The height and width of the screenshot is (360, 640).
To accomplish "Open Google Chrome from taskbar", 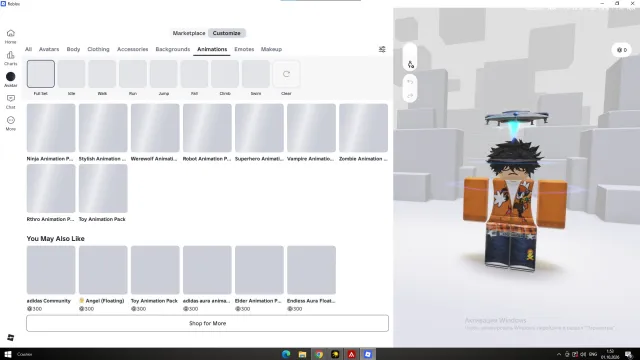I will tap(319, 354).
